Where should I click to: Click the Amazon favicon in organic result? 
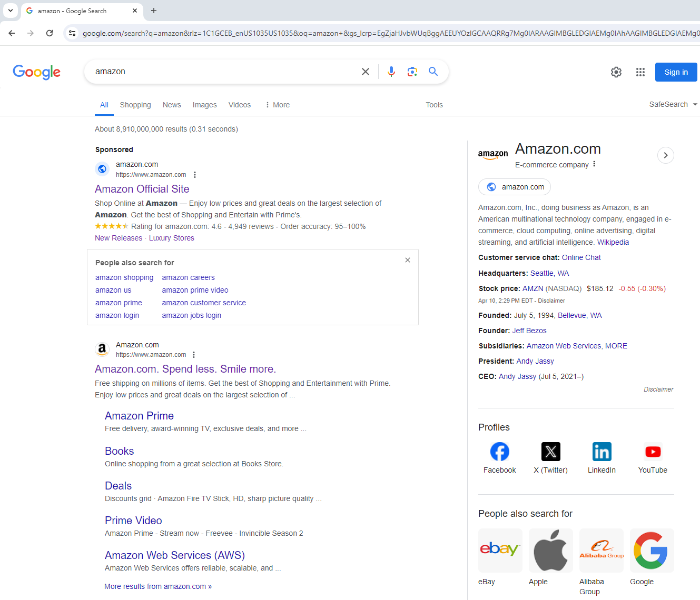point(102,349)
